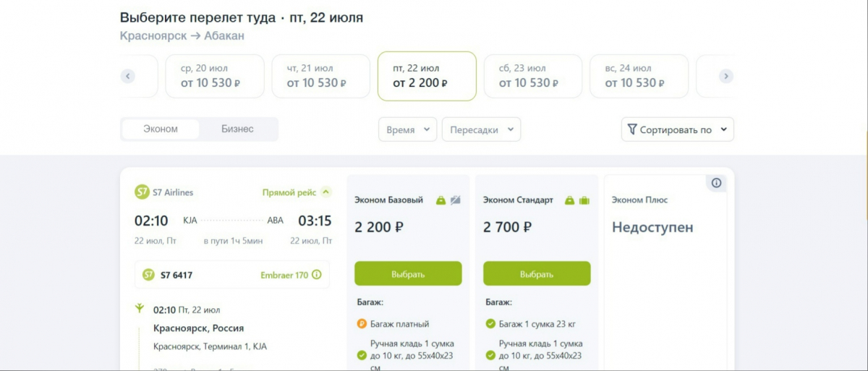The width and height of the screenshot is (868, 371).
Task: Click the green bag icon in Эконом Базовый
Action: click(441, 200)
